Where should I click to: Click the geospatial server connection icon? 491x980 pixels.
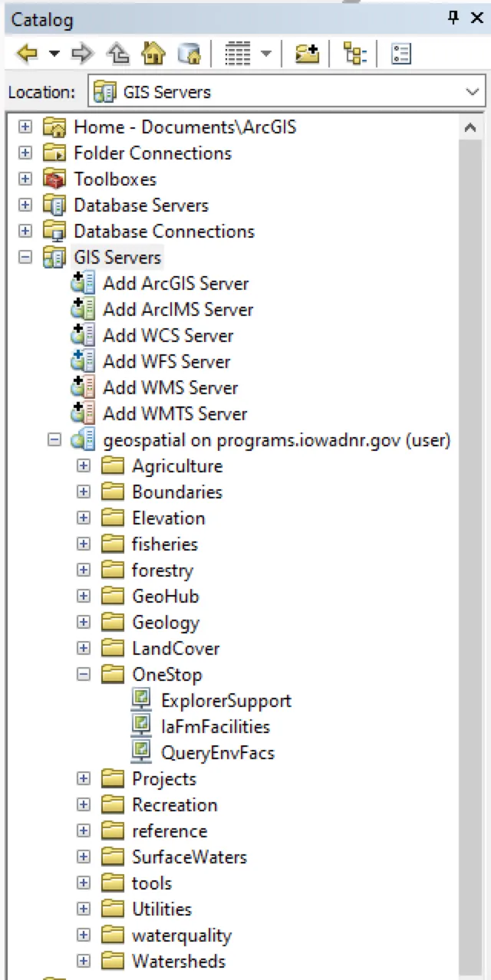point(83,440)
